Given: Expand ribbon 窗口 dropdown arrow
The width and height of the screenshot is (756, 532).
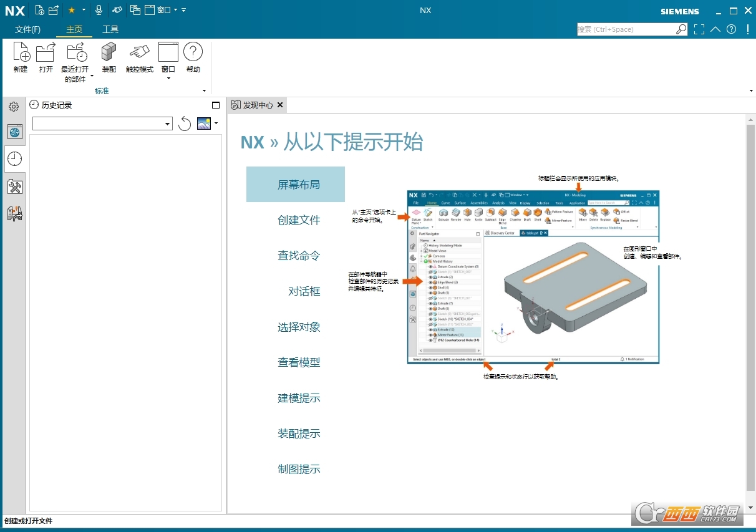Looking at the screenshot, I should point(168,79).
